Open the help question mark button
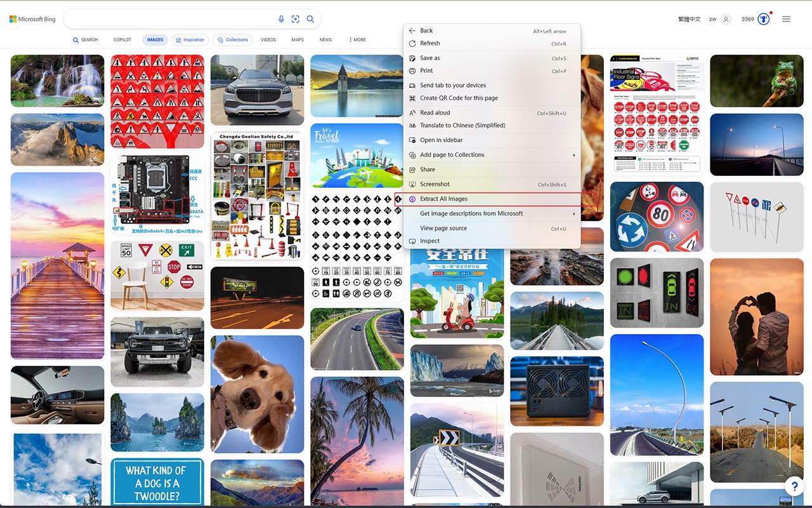812x508 pixels. pyautogui.click(x=794, y=486)
